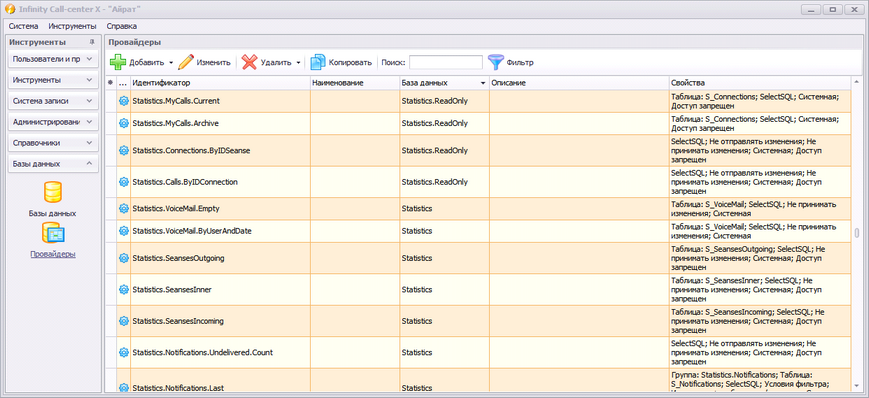Click the pencil Edit icon
The width and height of the screenshot is (869, 398).
coord(186,62)
